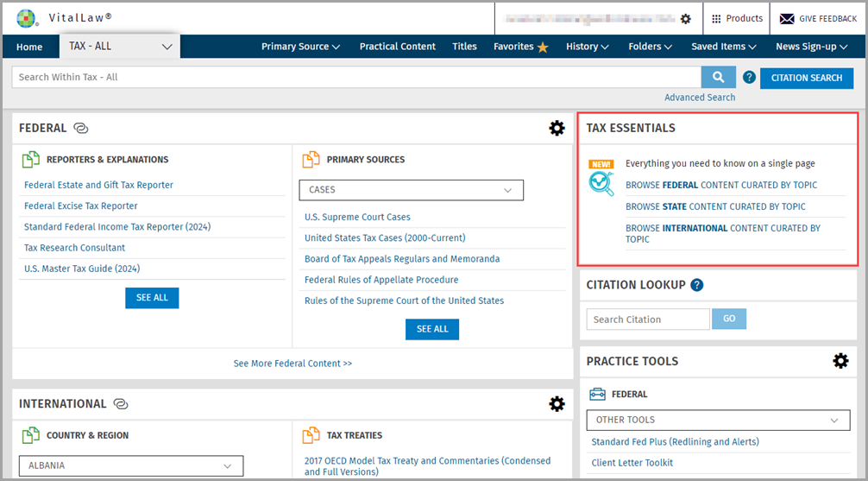
Task: Expand the News Sign-up menu
Action: (x=812, y=47)
